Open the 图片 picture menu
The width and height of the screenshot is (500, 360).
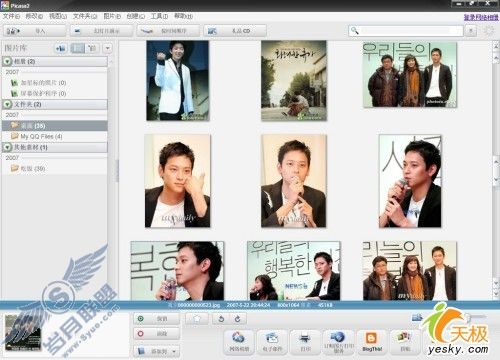click(112, 16)
